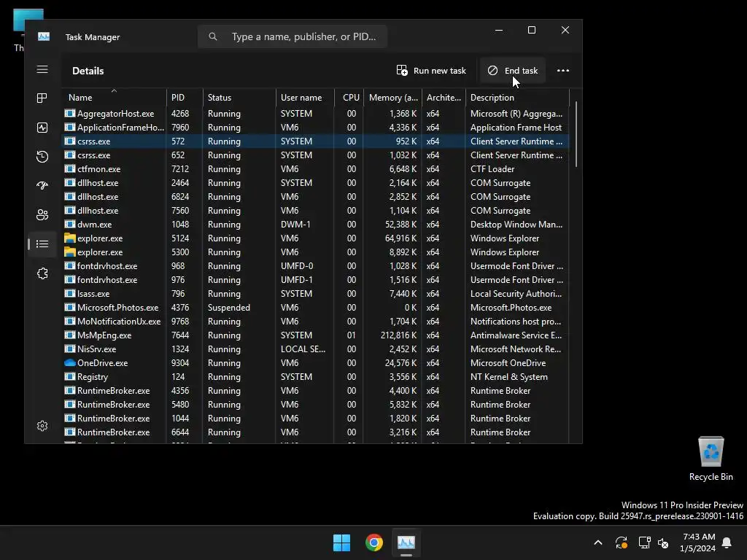Click Desktop Window Manager description
Viewport: 747px width, 560px height.
[x=516, y=225]
